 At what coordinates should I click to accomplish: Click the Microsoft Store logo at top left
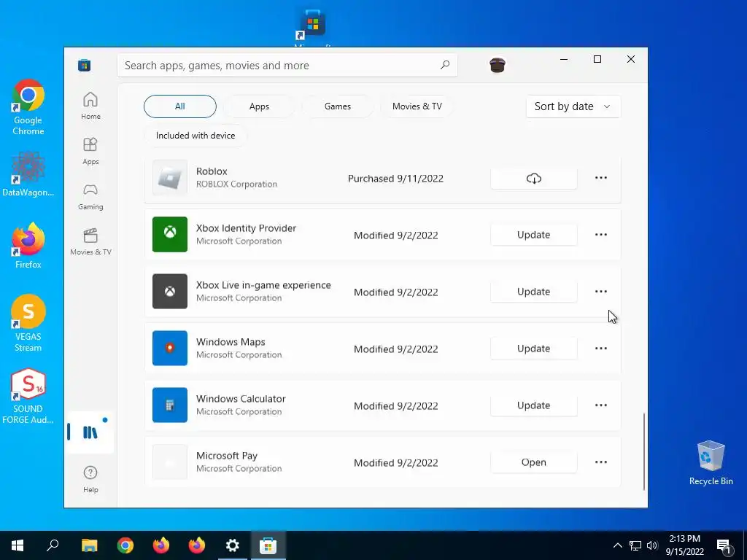pyautogui.click(x=85, y=65)
